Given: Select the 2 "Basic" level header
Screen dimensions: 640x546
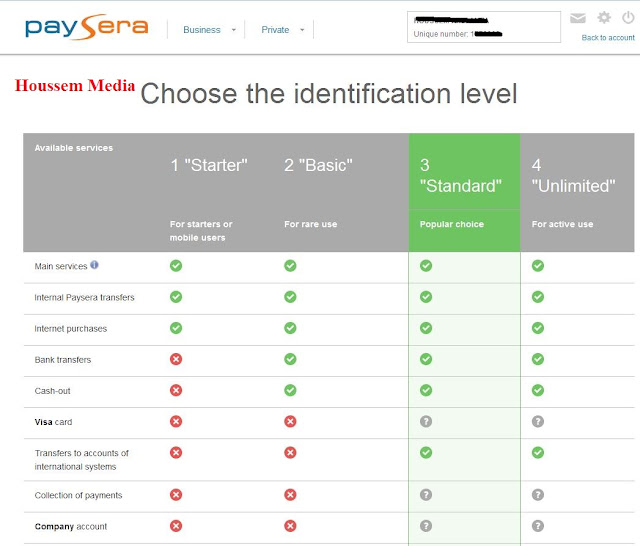Looking at the screenshot, I should [x=318, y=165].
